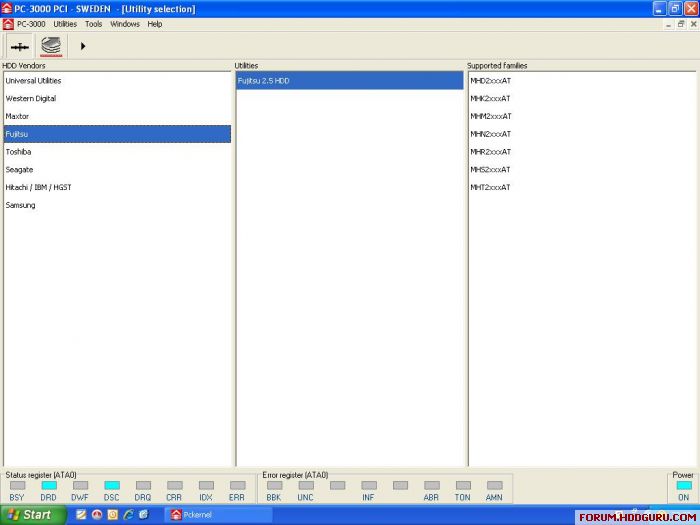Click the last quick launch icon
Viewport: 700px width, 525px height.
point(144,515)
